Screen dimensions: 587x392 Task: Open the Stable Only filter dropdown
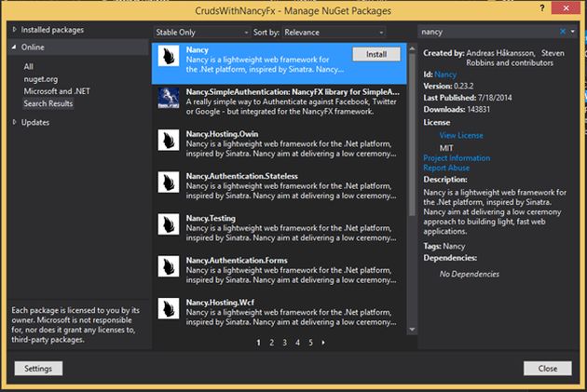(202, 33)
